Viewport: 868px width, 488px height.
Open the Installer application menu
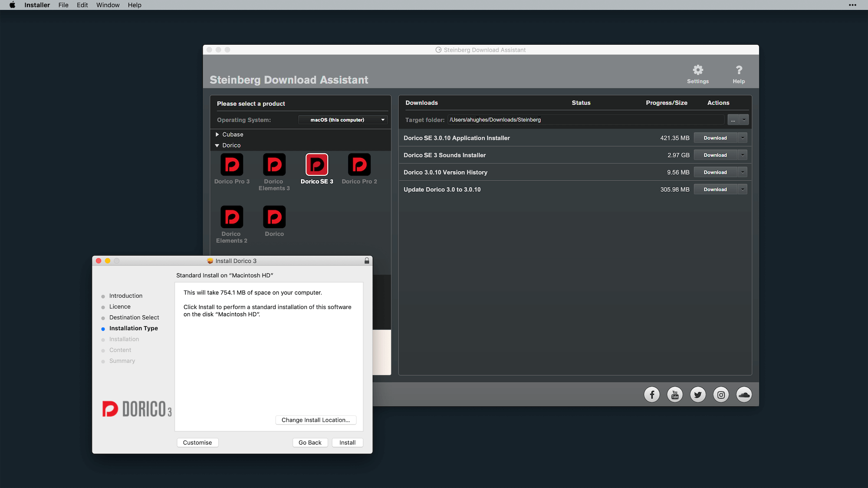coord(37,5)
